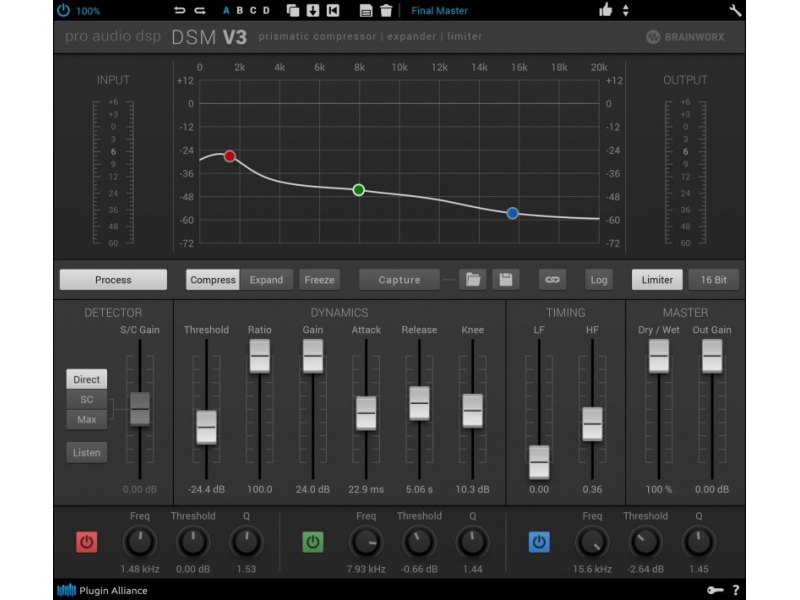This screenshot has height=600, width=800.
Task: Click the LF timing fader handle
Action: coord(539,462)
